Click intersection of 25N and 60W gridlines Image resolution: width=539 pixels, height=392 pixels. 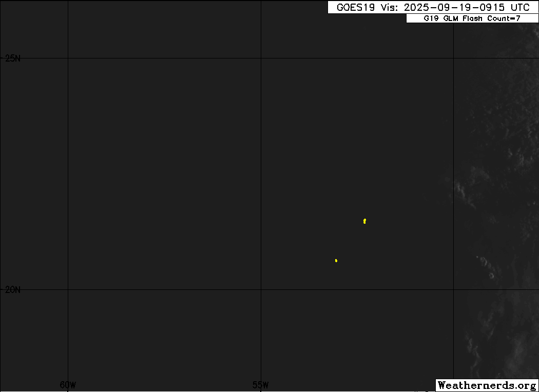(x=68, y=58)
